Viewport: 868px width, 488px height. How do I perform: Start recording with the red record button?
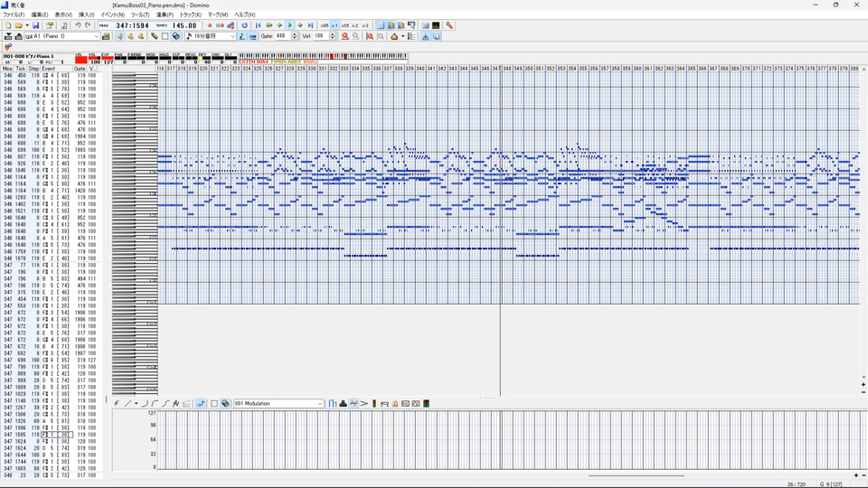[209, 25]
